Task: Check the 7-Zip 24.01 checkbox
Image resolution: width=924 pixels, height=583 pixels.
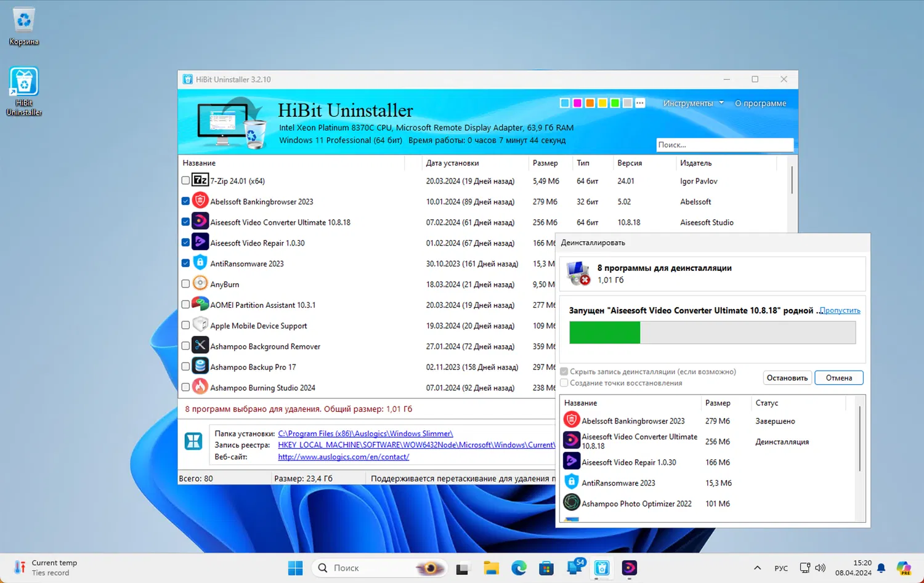Action: pyautogui.click(x=185, y=180)
